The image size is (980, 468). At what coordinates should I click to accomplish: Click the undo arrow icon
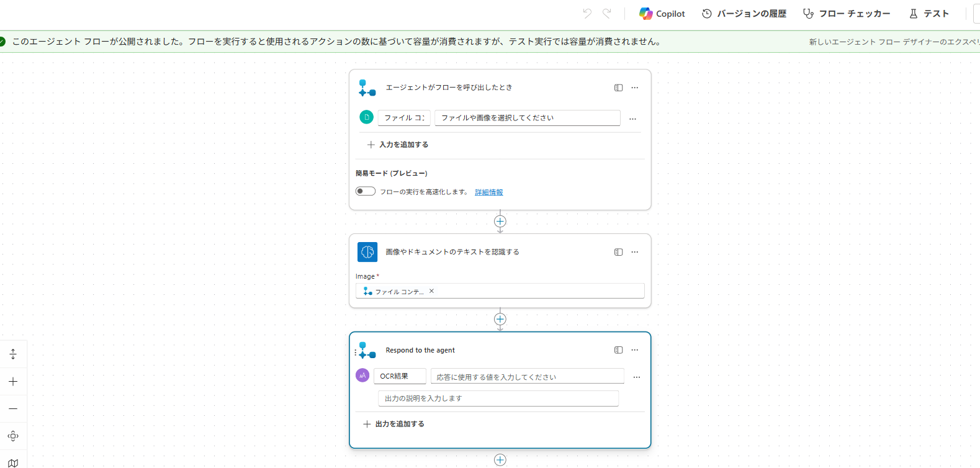[587, 13]
